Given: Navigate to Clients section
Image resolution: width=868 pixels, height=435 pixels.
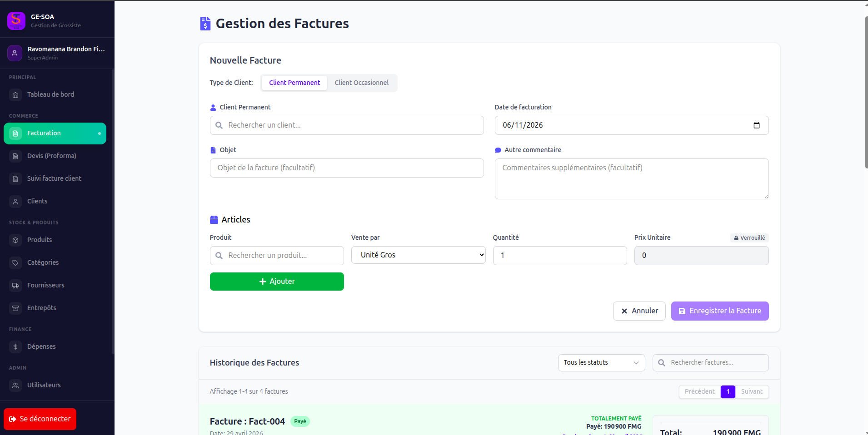Looking at the screenshot, I should click(x=55, y=202).
